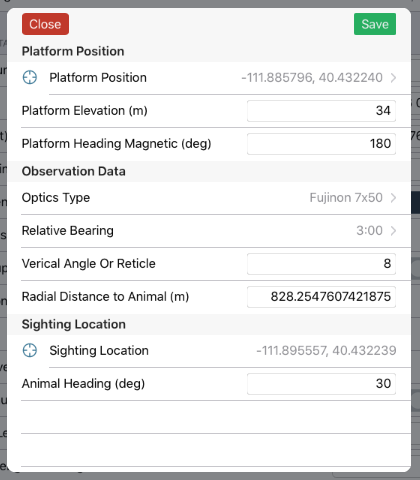Click the Sighting Location coordinates value
Screen dimensions: 420x480
[326, 350]
